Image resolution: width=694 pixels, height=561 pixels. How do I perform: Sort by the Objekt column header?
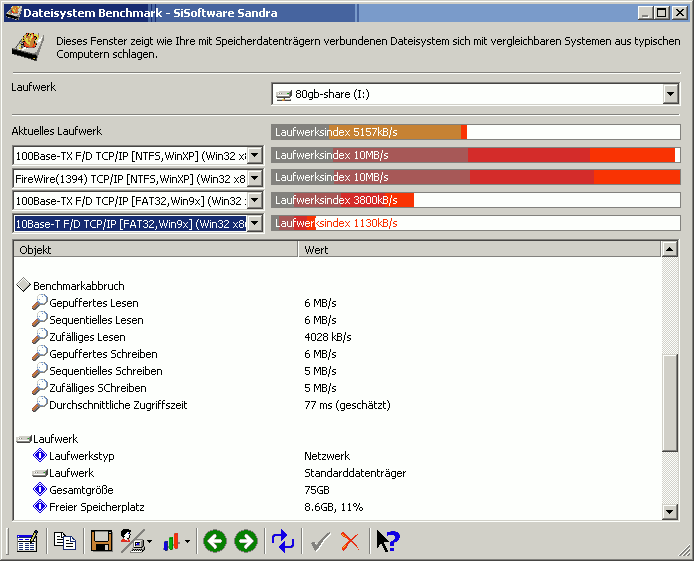tap(156, 250)
